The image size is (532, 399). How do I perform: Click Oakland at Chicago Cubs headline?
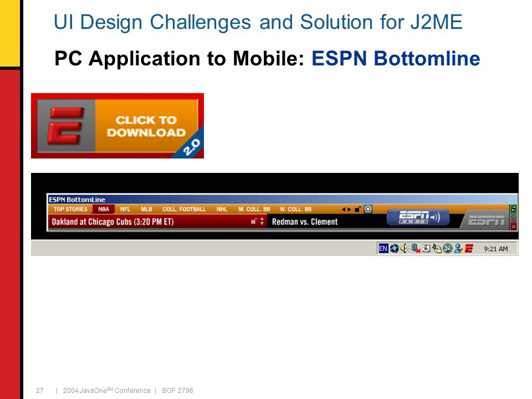tap(112, 222)
